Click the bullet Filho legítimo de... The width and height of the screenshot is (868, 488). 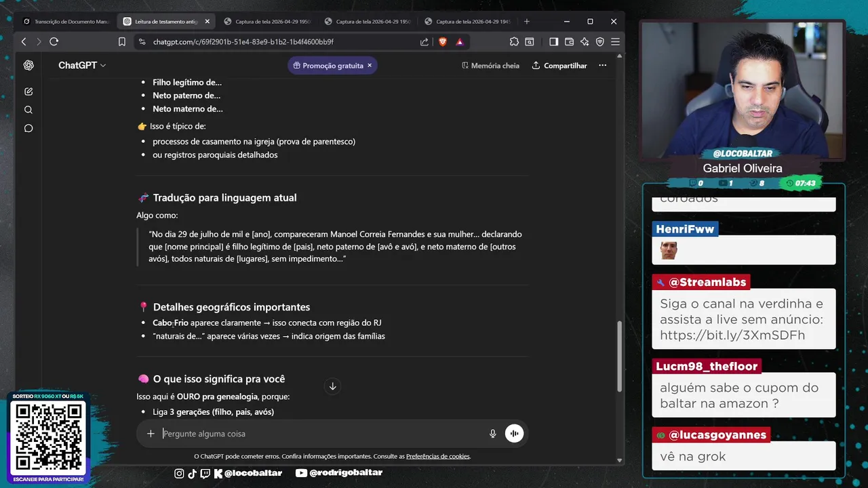(x=187, y=82)
